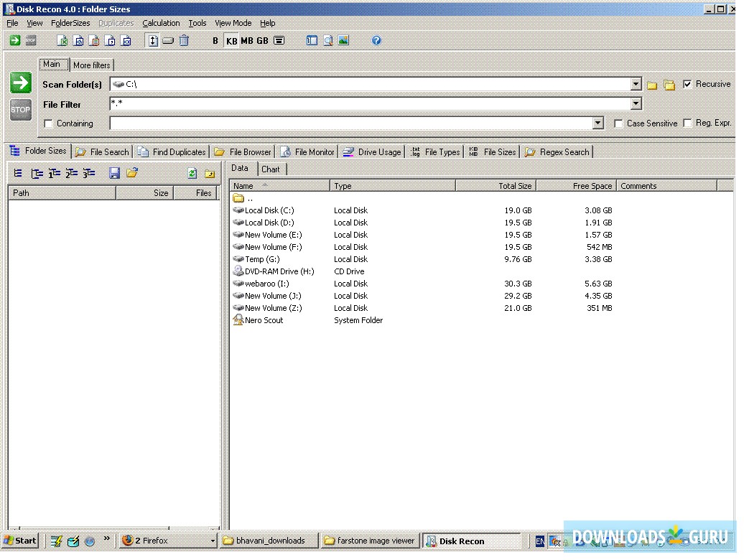Click the blue help question mark icon
Screen dimensions: 744x560
pos(376,41)
